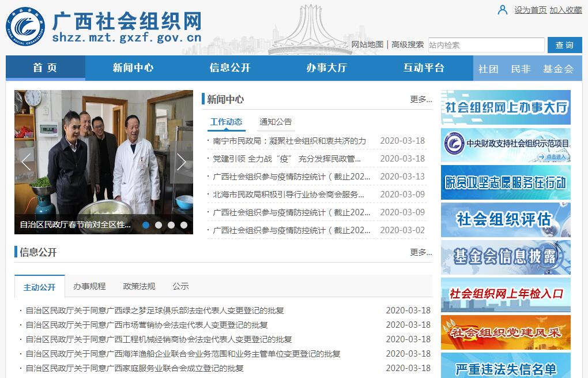Screen dimensions: 588x378
Task: Open 基金会信息披露 banner
Action: click(x=506, y=257)
